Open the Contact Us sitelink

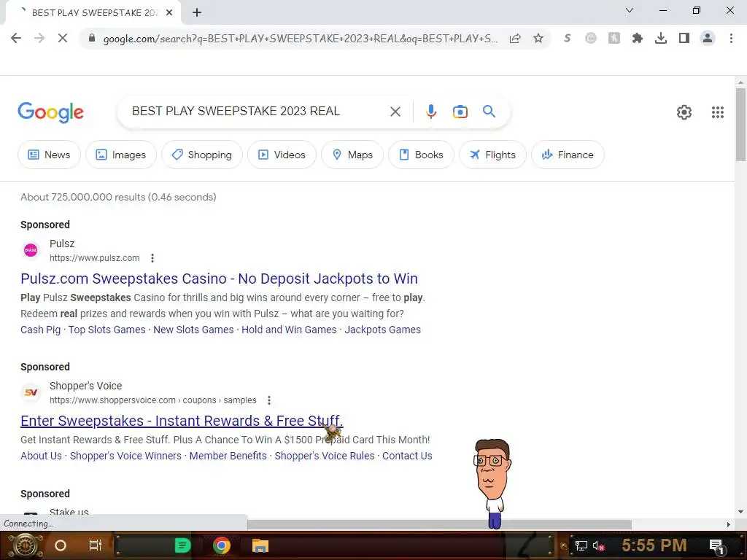coord(407,456)
